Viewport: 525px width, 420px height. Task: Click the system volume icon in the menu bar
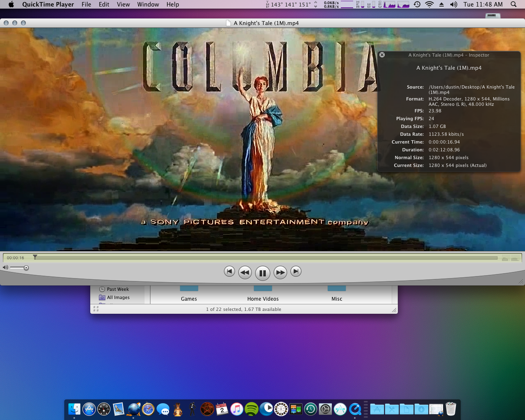pyautogui.click(x=454, y=5)
